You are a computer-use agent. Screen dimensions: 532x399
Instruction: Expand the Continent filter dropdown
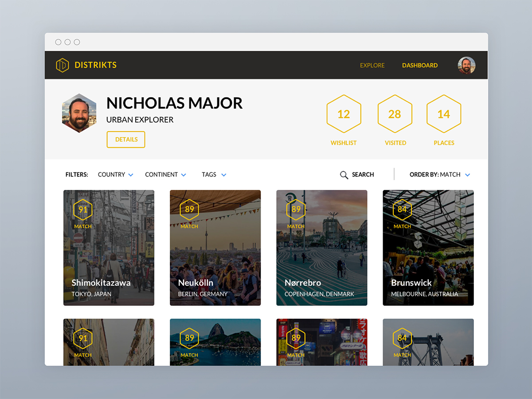coord(165,175)
